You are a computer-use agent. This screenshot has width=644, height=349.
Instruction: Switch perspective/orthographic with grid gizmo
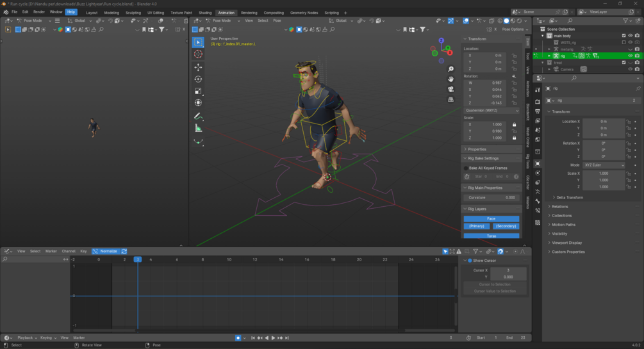pos(450,99)
